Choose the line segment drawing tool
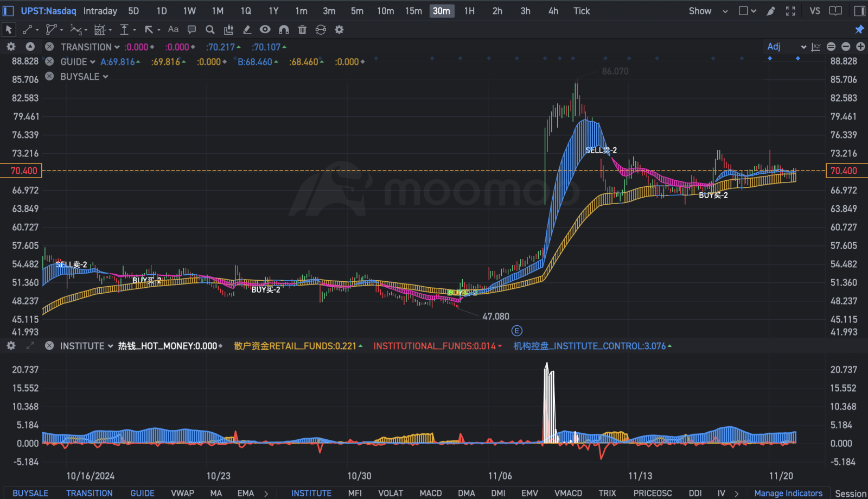 27,30
